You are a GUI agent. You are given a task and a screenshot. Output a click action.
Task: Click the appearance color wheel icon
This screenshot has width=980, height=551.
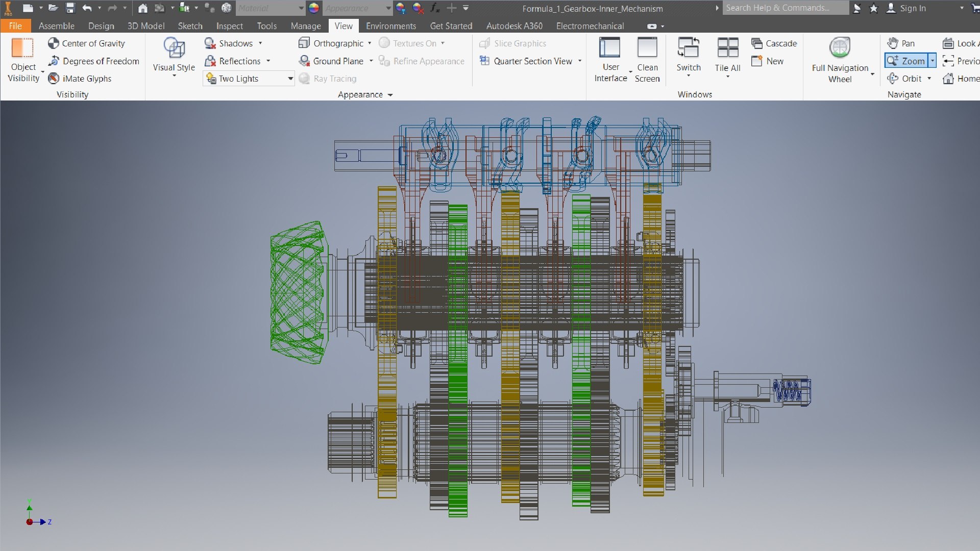[314, 8]
